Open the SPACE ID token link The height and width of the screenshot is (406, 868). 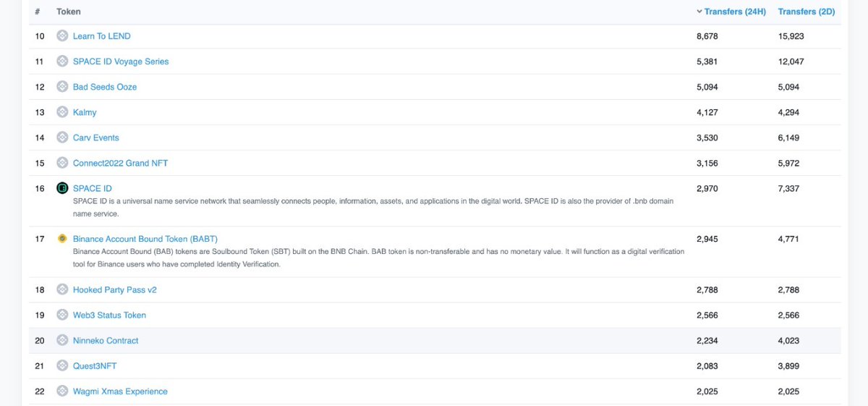tap(93, 188)
